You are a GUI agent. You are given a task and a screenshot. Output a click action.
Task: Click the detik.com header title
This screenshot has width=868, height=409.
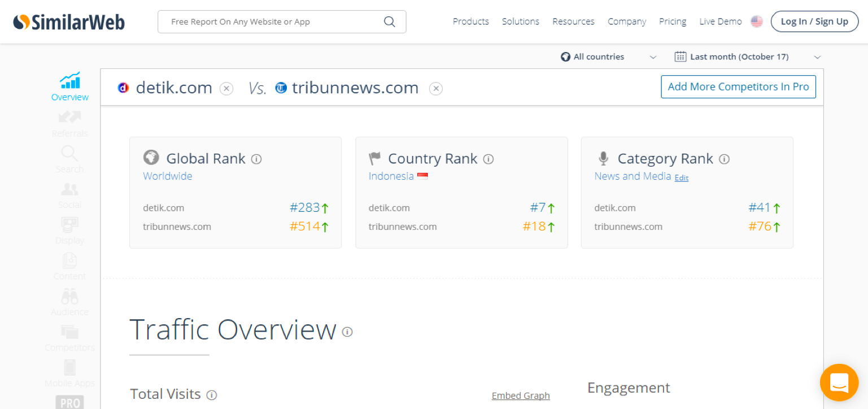[174, 88]
